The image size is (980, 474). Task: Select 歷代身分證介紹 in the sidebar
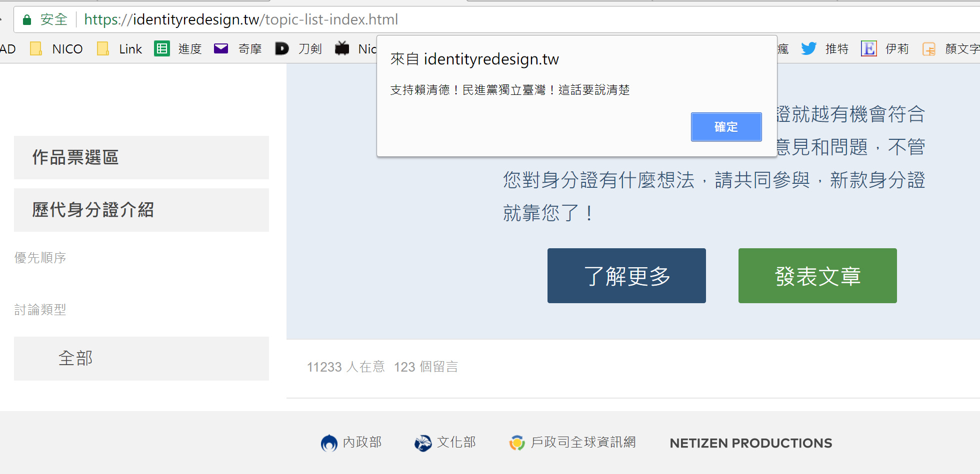coord(141,210)
